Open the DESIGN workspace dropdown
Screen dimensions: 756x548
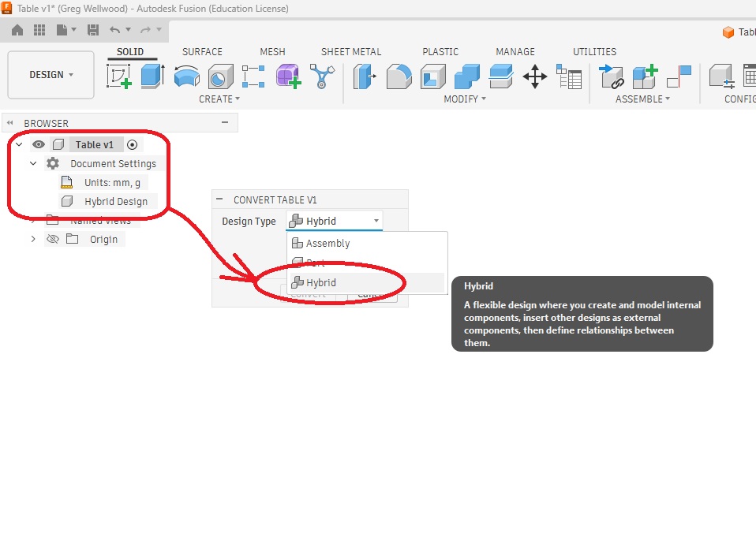[x=51, y=75]
